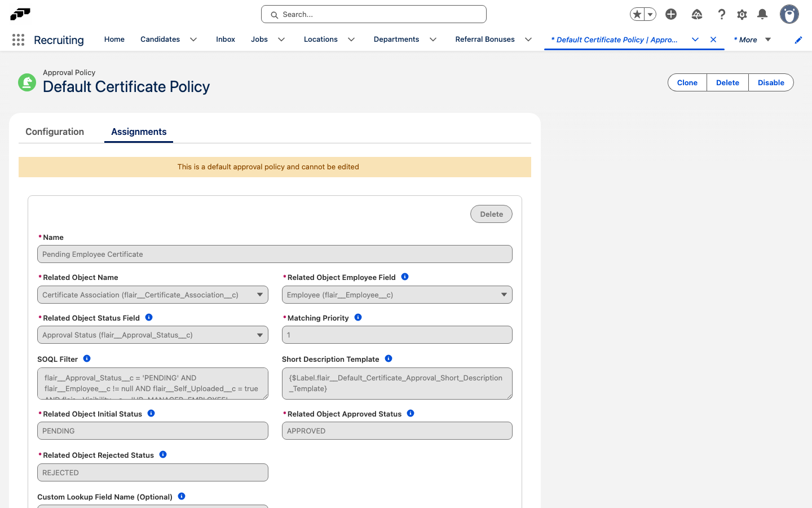
Task: Switch to the Configuration tab
Action: [55, 132]
